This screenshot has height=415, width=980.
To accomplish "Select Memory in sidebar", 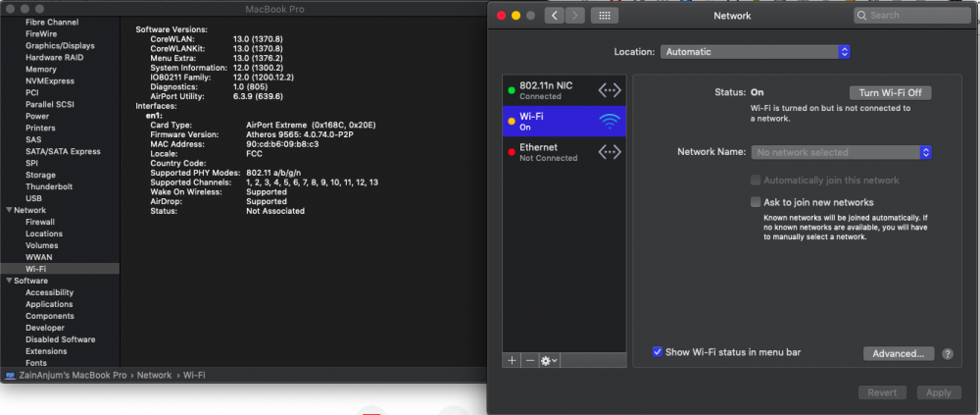I will pos(40,70).
